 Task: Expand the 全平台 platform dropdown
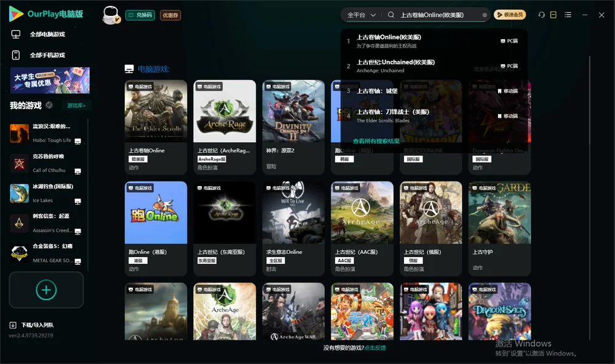click(x=361, y=15)
